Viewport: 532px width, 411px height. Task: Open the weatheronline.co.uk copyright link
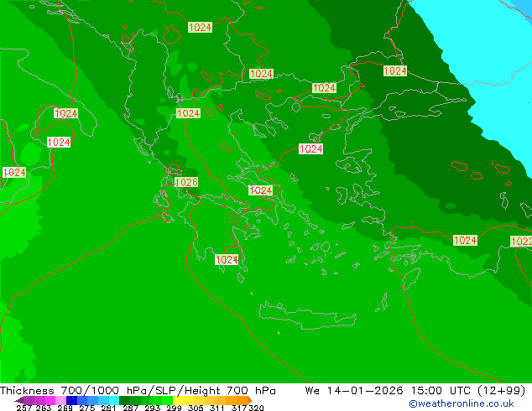(x=462, y=403)
